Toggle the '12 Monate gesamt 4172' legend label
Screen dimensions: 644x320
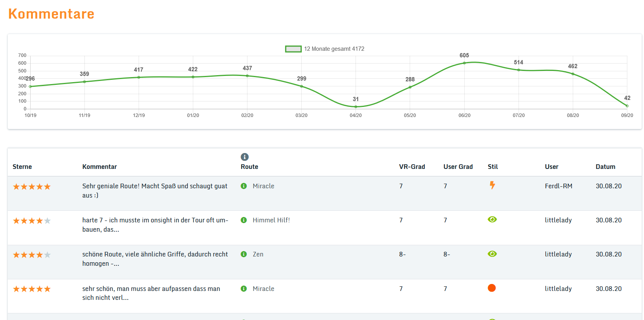[x=334, y=49]
